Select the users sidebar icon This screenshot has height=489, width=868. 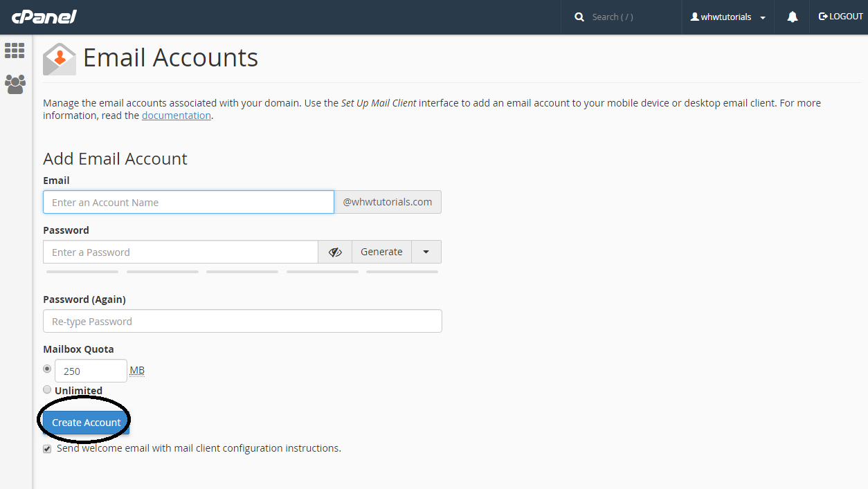(15, 84)
